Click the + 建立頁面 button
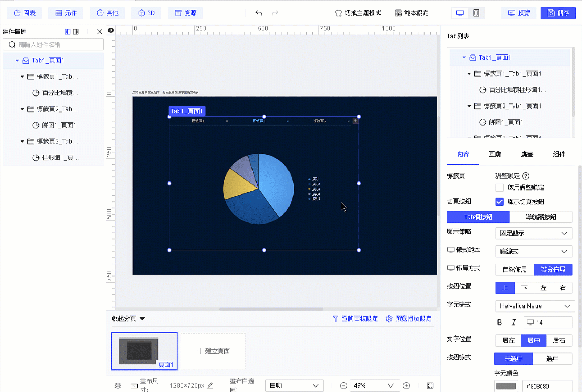The image size is (582, 392). [x=213, y=351]
